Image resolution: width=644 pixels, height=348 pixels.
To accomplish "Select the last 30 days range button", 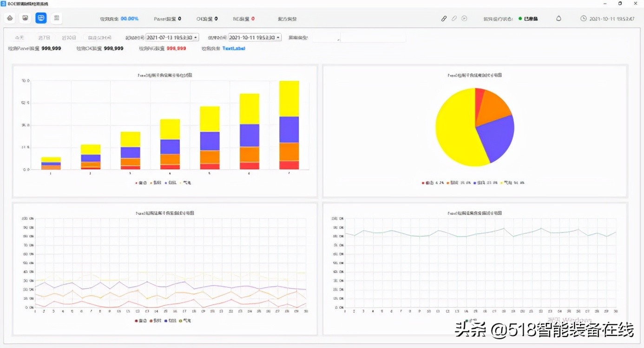I will tap(69, 38).
